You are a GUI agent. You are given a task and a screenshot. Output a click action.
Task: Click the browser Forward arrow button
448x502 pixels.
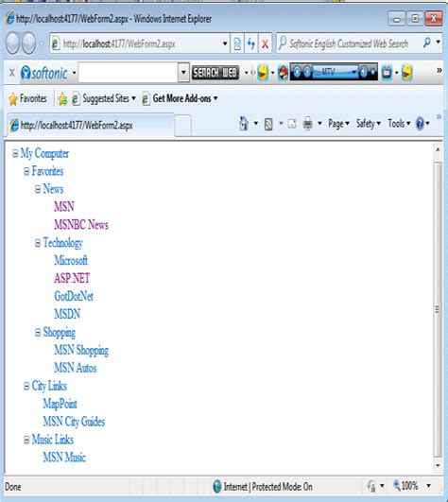[28, 43]
